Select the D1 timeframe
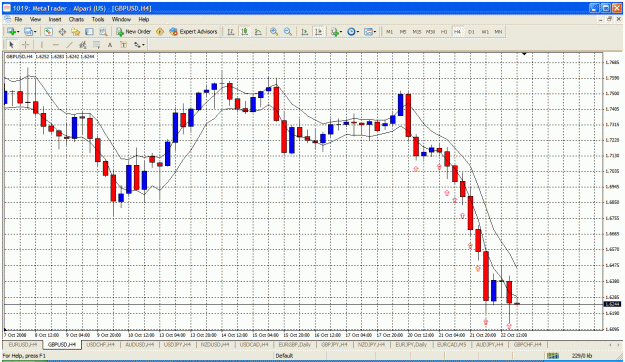 click(x=472, y=31)
